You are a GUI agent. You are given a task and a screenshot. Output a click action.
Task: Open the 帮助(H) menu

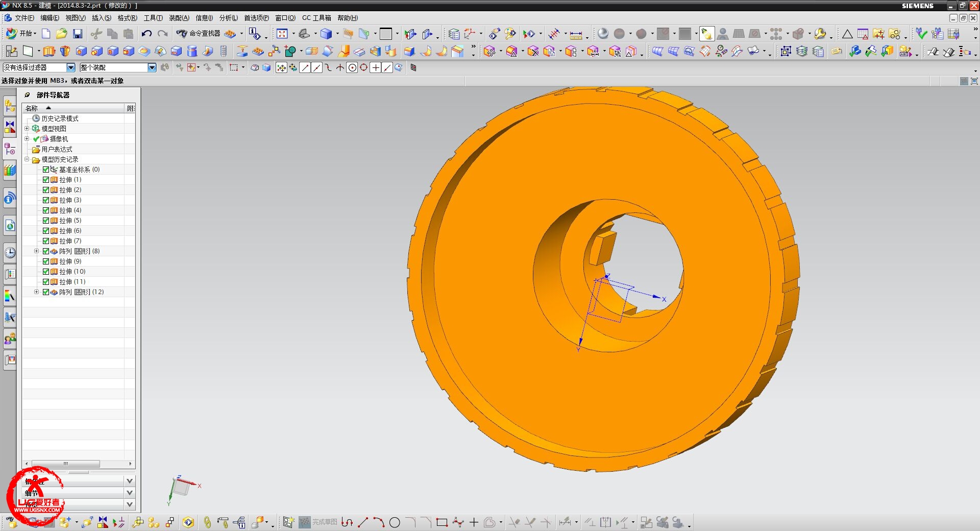(x=347, y=18)
